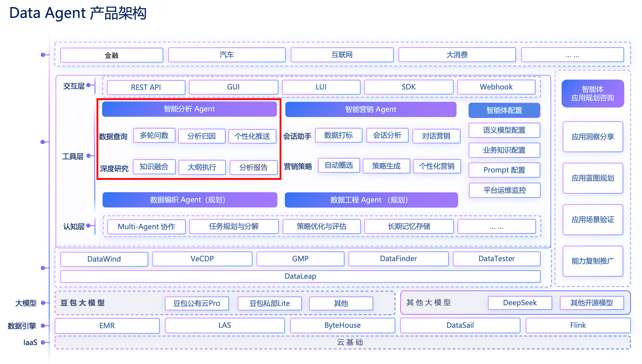Click the 应用蓝图规划 card
This screenshot has width=642, height=364.
click(592, 178)
